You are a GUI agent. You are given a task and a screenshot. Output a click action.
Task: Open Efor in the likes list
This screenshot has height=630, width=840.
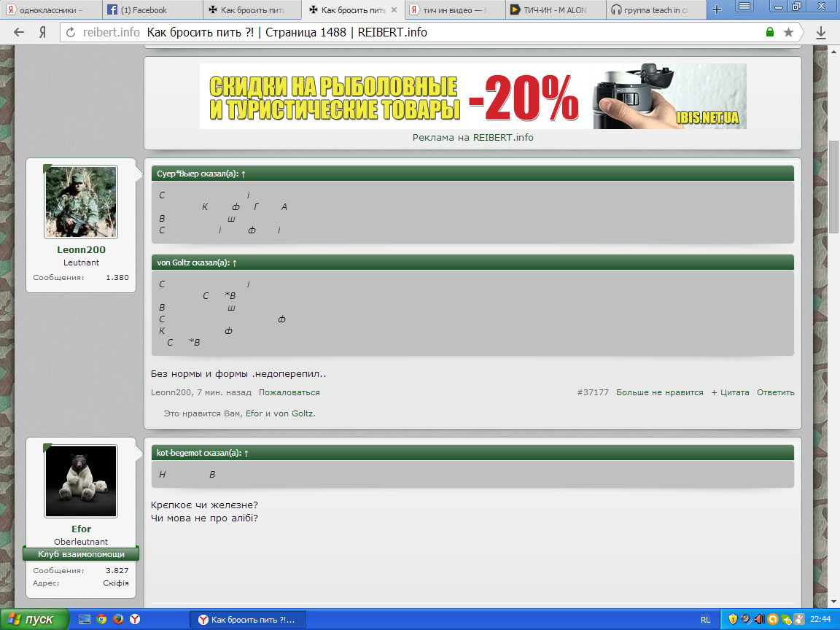(254, 413)
